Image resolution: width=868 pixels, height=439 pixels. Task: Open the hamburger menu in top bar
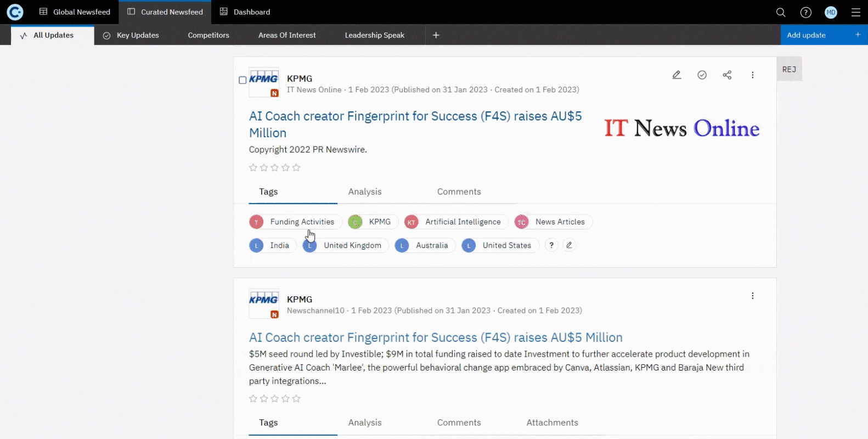click(x=856, y=12)
